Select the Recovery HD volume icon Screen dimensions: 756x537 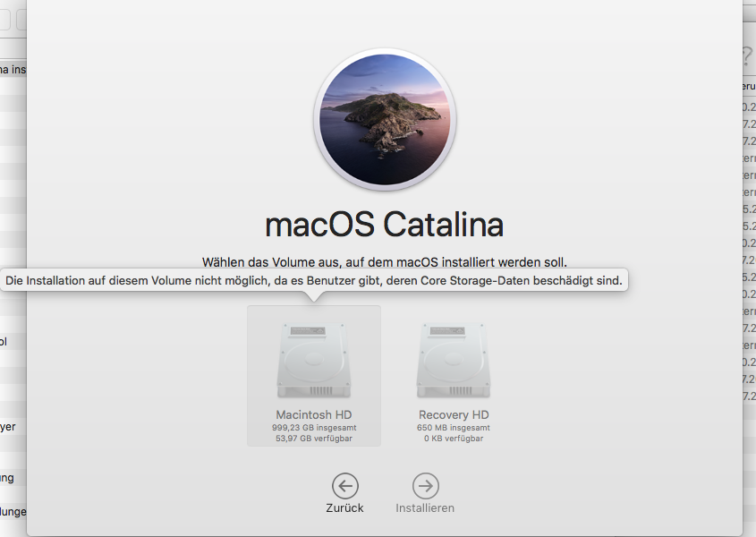click(454, 361)
